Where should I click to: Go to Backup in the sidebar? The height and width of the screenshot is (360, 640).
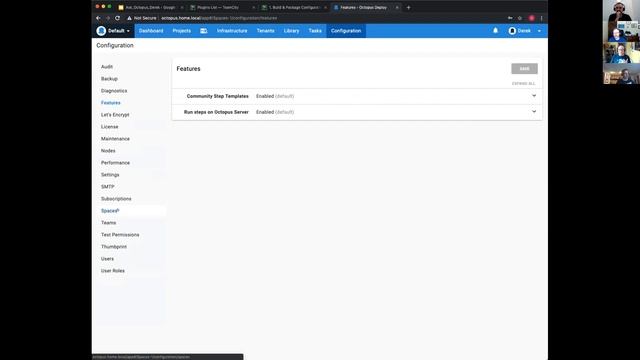click(109, 79)
